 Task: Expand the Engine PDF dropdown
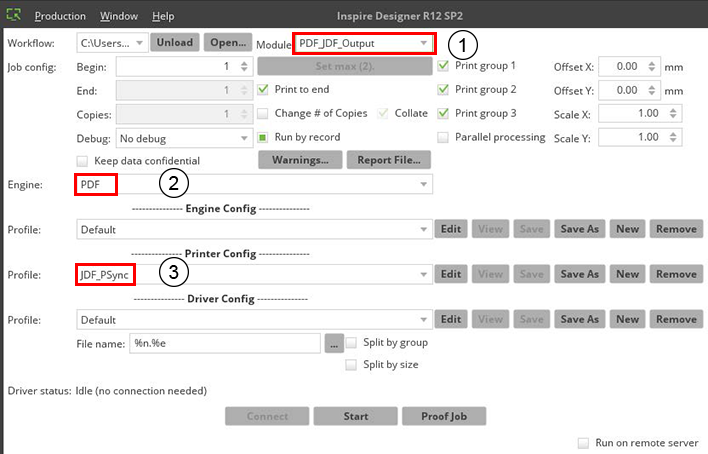click(424, 185)
